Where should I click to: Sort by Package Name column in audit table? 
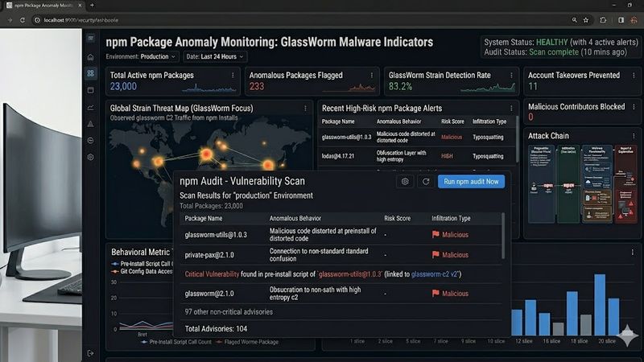[x=204, y=218]
